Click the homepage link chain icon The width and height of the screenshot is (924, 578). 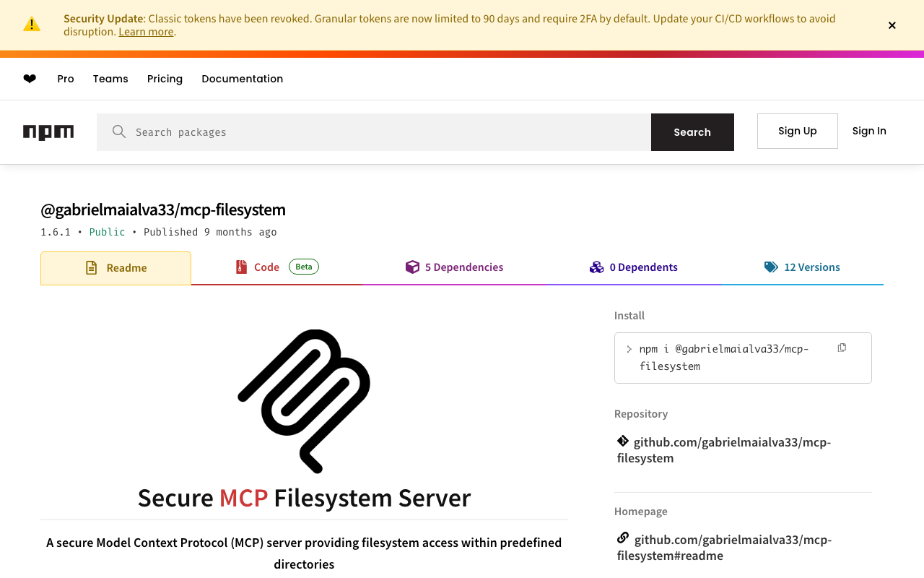pyautogui.click(x=623, y=538)
